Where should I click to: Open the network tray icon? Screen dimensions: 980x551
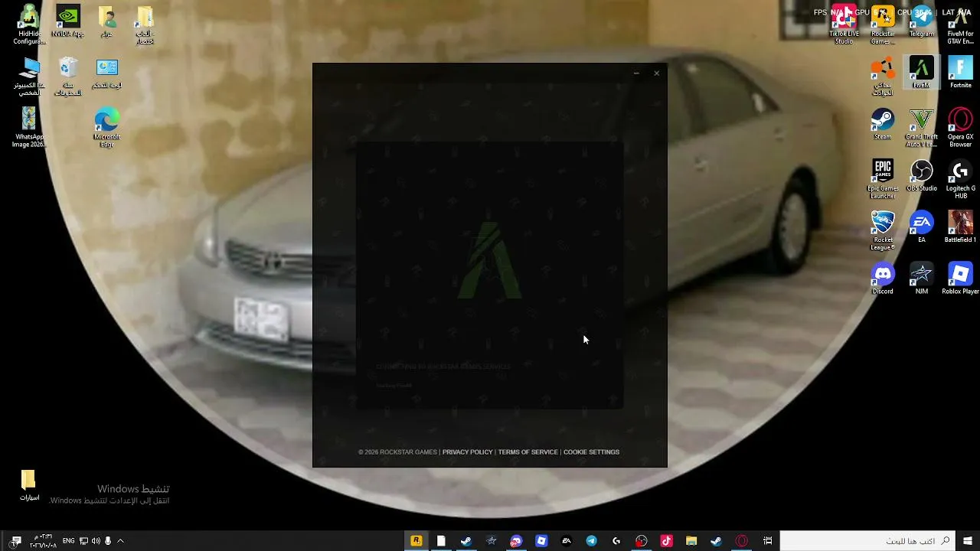(x=83, y=541)
